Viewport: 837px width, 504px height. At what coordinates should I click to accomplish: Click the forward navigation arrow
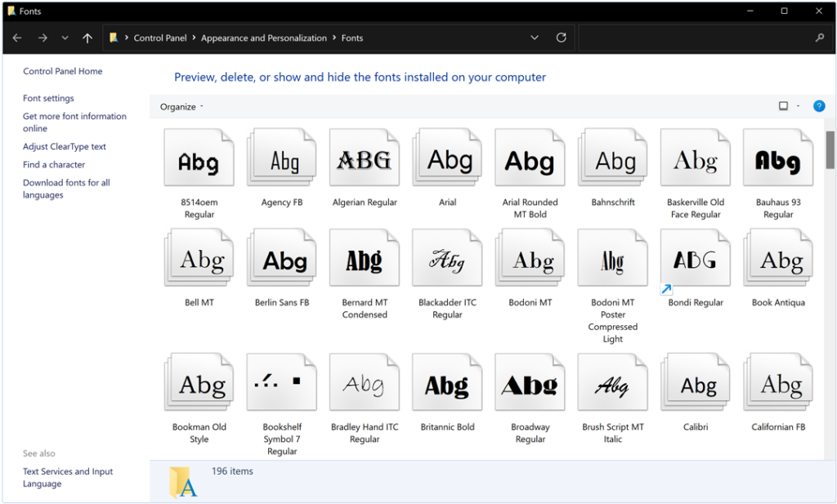click(42, 38)
